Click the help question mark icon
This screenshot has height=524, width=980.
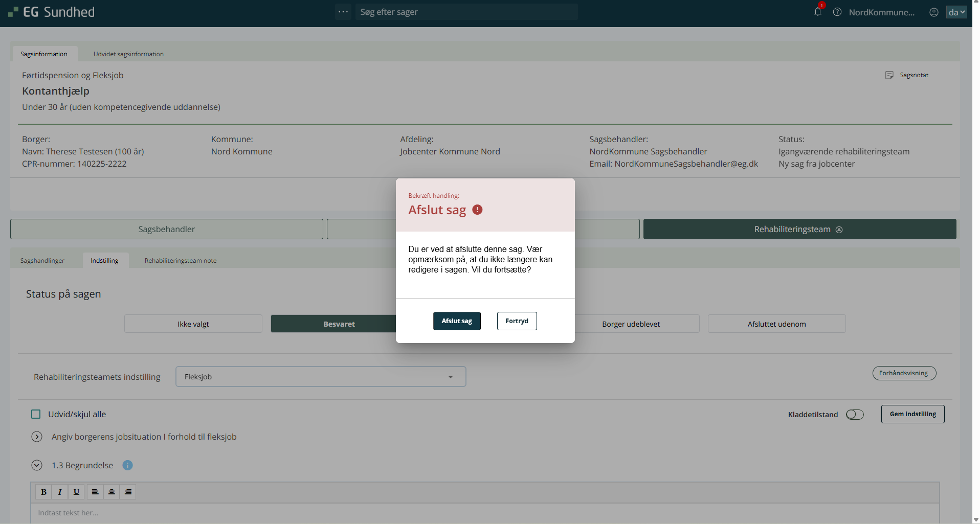tap(837, 12)
